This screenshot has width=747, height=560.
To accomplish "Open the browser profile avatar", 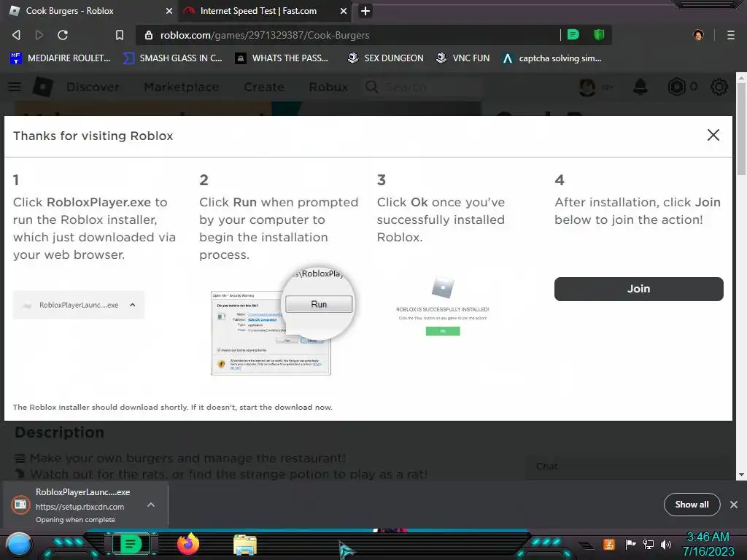I will [698, 35].
